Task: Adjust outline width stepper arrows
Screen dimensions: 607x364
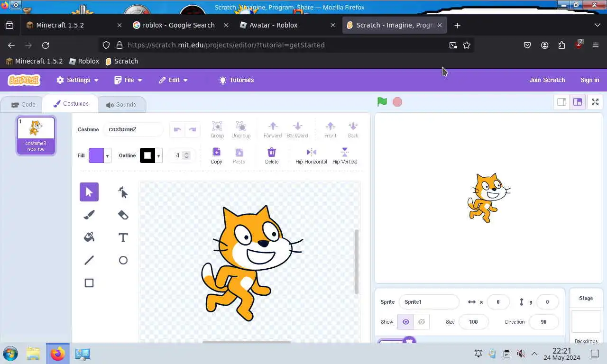Action: 186,155
